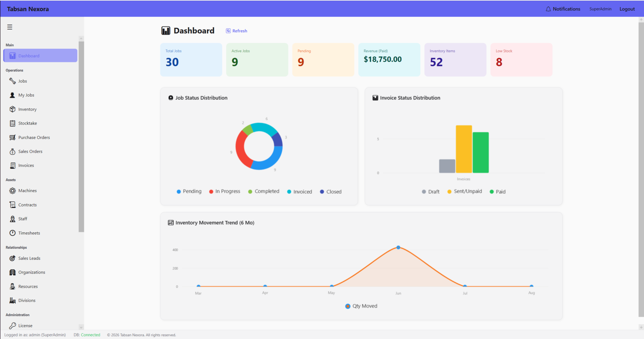Toggle the Completed legend item

coord(264,191)
